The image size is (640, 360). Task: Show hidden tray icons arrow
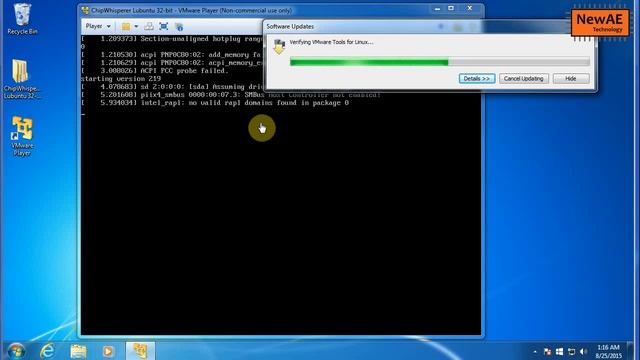pyautogui.click(x=535, y=351)
